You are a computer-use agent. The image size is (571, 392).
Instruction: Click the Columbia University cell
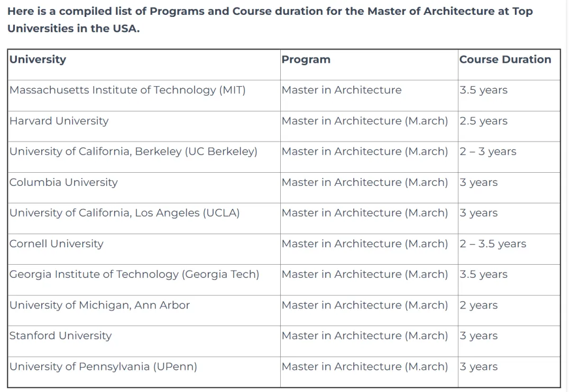pos(63,182)
